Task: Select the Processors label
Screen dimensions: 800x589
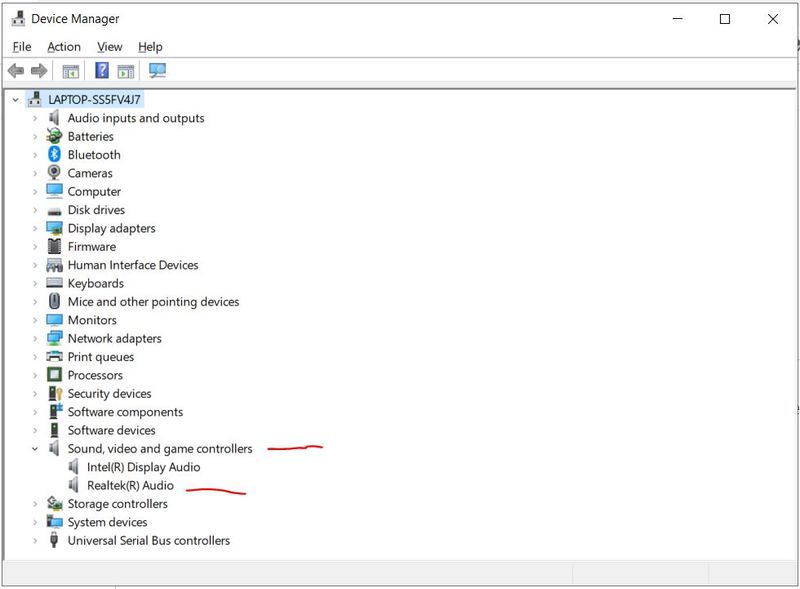Action: [95, 375]
